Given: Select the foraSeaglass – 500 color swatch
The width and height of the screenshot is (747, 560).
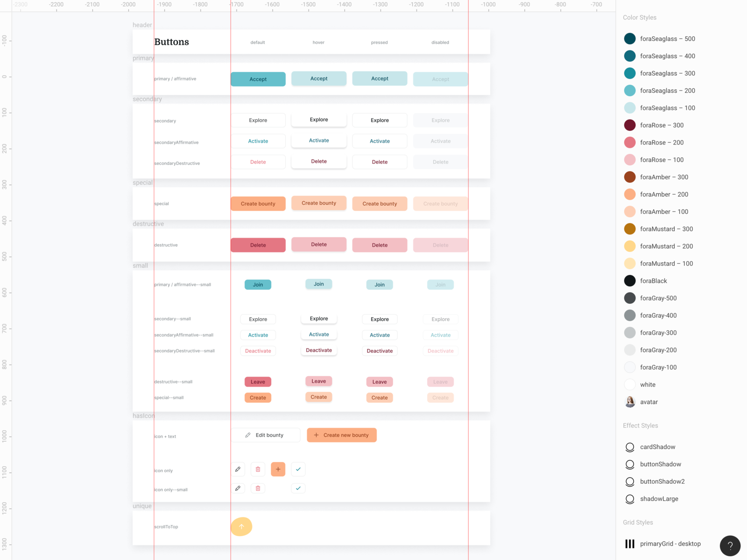Looking at the screenshot, I should [630, 38].
